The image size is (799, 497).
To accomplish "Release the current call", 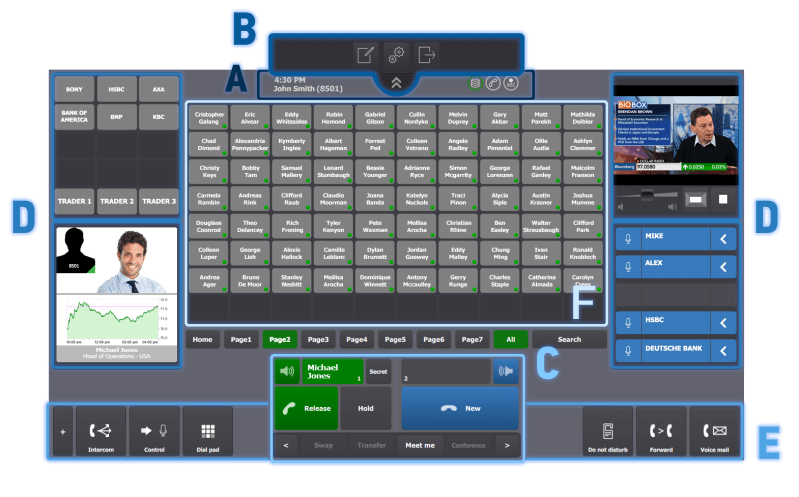I will (x=306, y=408).
